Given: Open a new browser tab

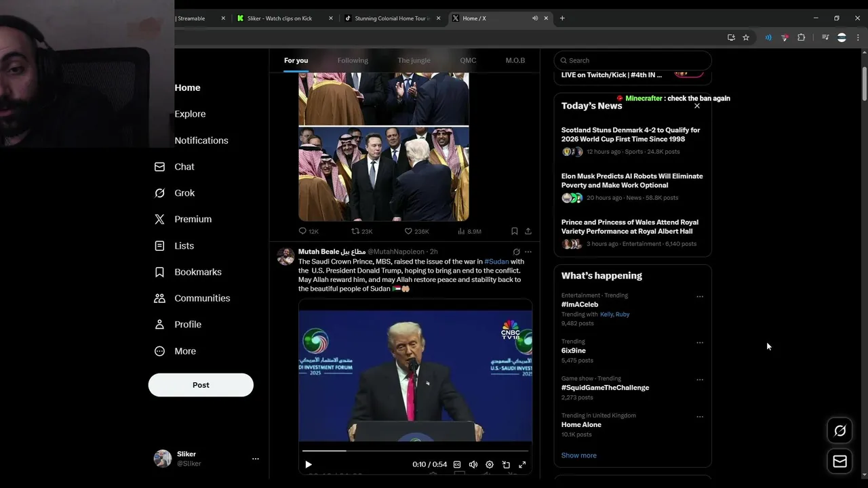Looking at the screenshot, I should coord(562,18).
